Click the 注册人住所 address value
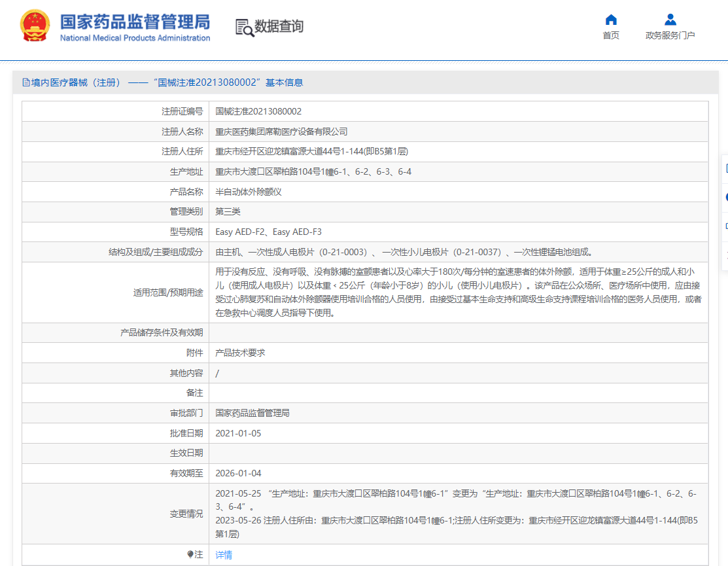The image size is (728, 566). (311, 151)
